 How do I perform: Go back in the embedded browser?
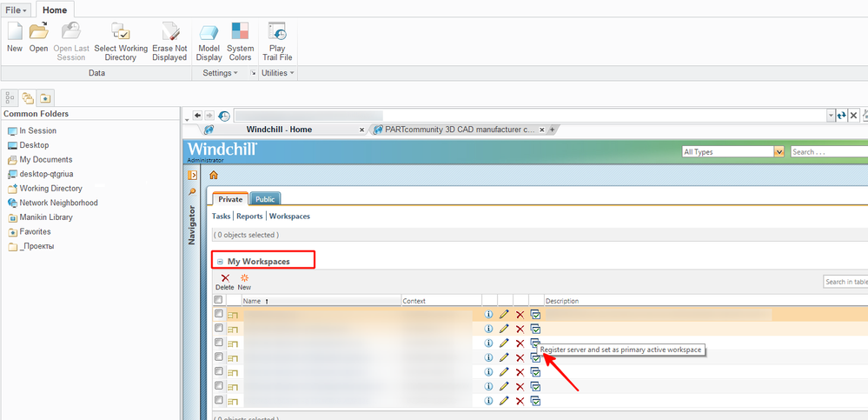[197, 116]
